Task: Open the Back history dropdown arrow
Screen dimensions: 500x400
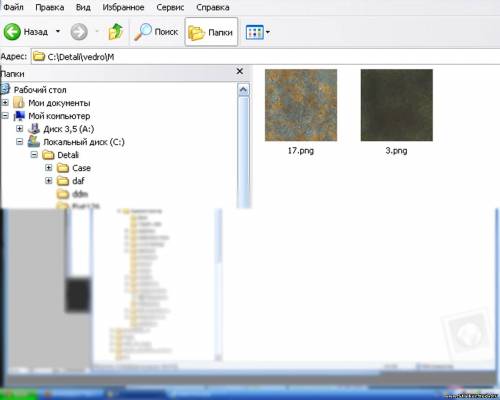Action: click(x=58, y=32)
